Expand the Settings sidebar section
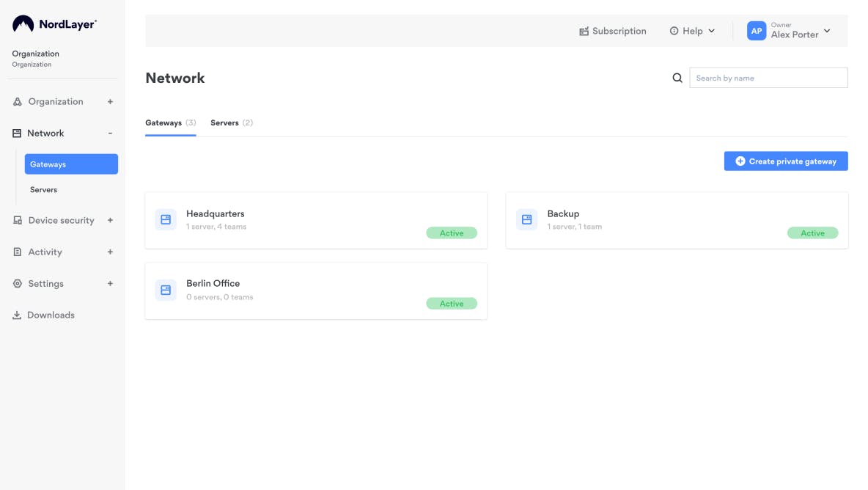This screenshot has width=868, height=490. [x=110, y=283]
